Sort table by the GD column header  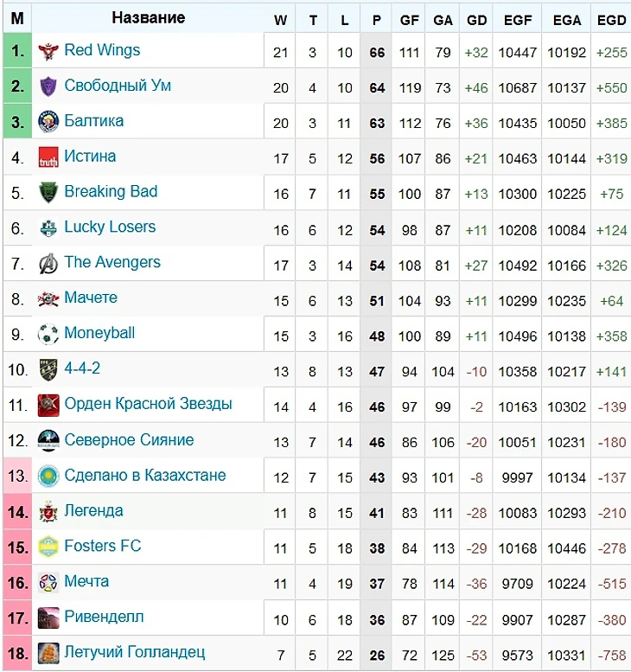(476, 20)
